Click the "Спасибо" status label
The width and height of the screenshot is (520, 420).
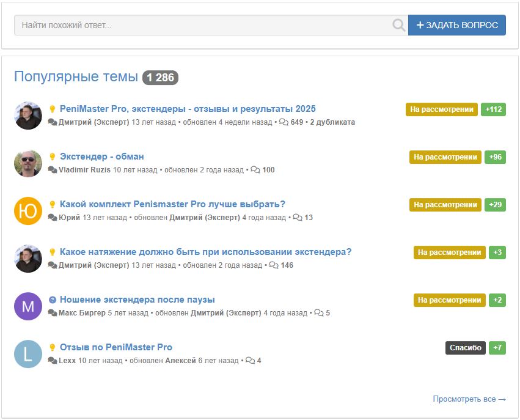(x=465, y=348)
